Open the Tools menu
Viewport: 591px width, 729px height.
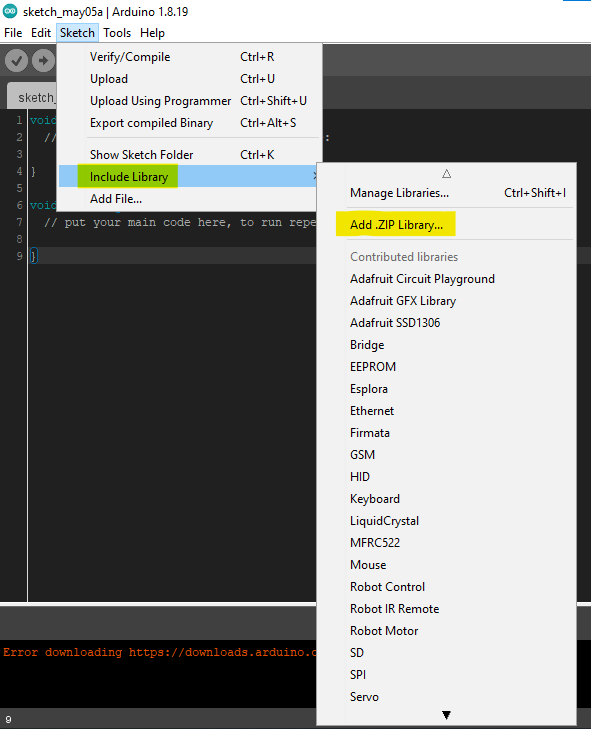[x=117, y=33]
